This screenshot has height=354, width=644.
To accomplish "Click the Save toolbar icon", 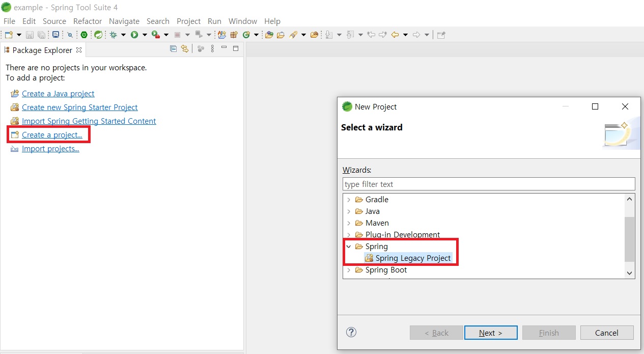I will pyautogui.click(x=30, y=35).
